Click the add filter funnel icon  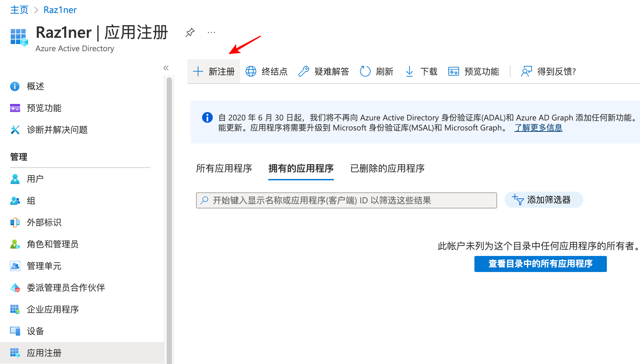[517, 200]
